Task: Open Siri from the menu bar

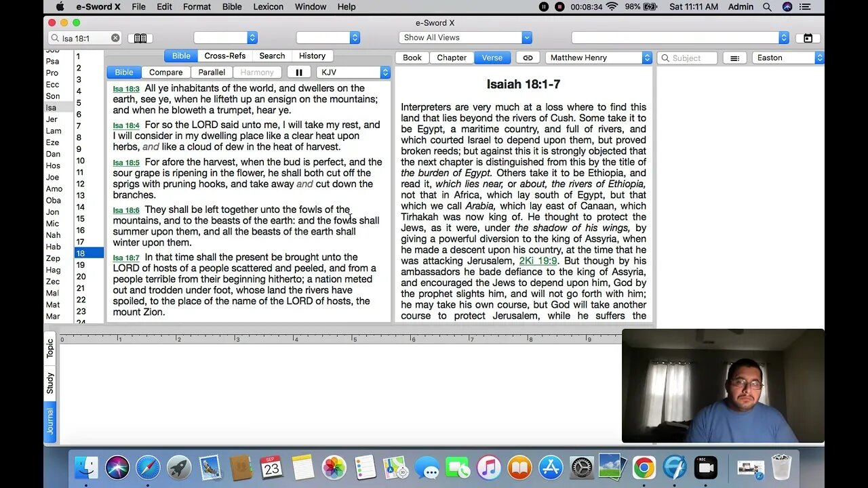Action: click(x=787, y=7)
